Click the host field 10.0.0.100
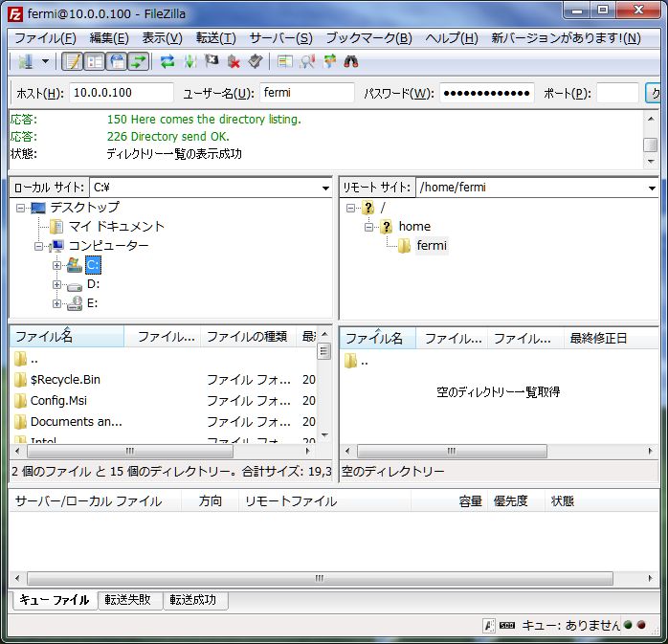668x644 pixels. coord(122,93)
